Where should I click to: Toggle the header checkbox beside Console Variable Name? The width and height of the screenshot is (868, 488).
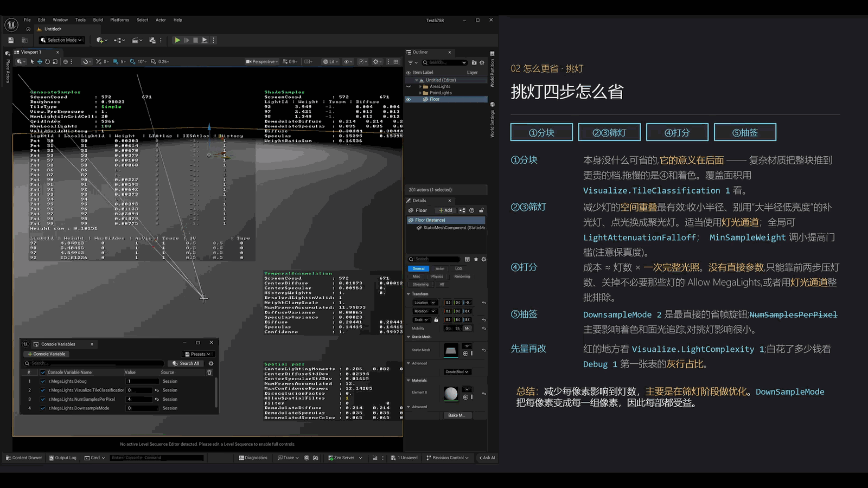coord(43,373)
